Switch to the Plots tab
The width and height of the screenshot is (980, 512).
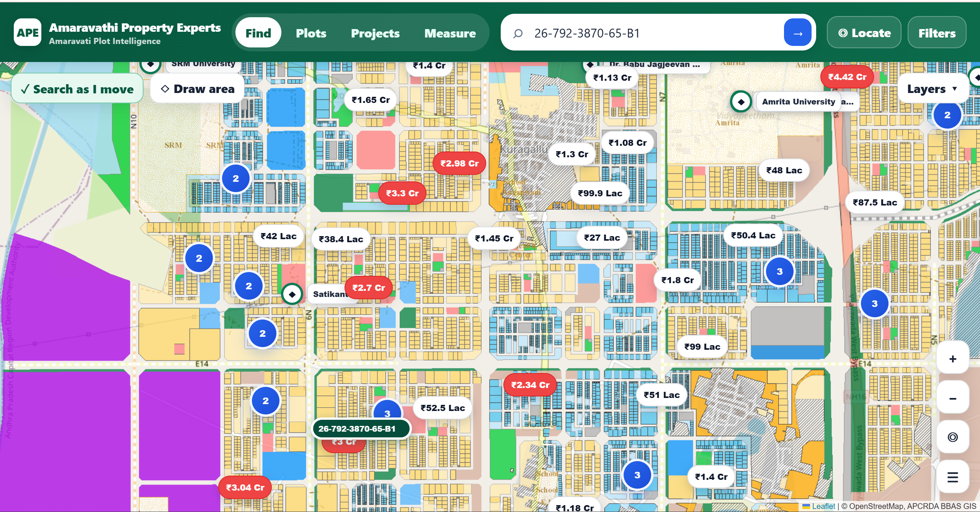[x=311, y=33]
